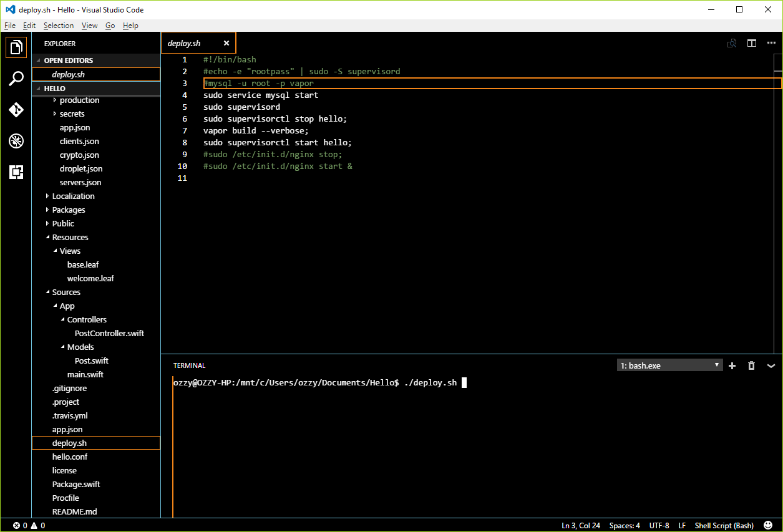Open main.swift file
The image size is (783, 532).
85,374
